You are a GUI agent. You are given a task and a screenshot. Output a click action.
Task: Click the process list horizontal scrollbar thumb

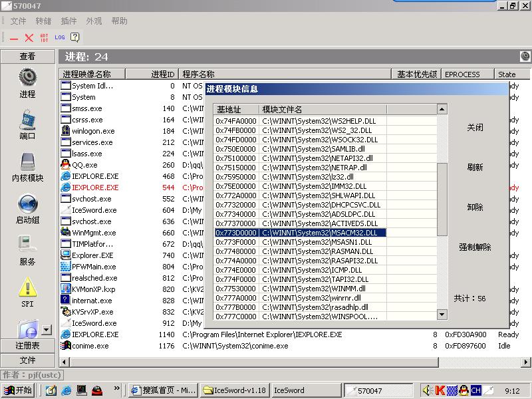tap(254, 362)
